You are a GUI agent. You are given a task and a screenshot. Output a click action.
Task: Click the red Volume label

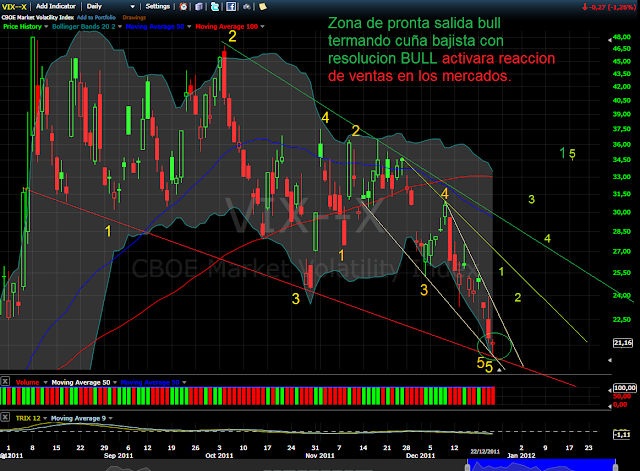tap(27, 383)
